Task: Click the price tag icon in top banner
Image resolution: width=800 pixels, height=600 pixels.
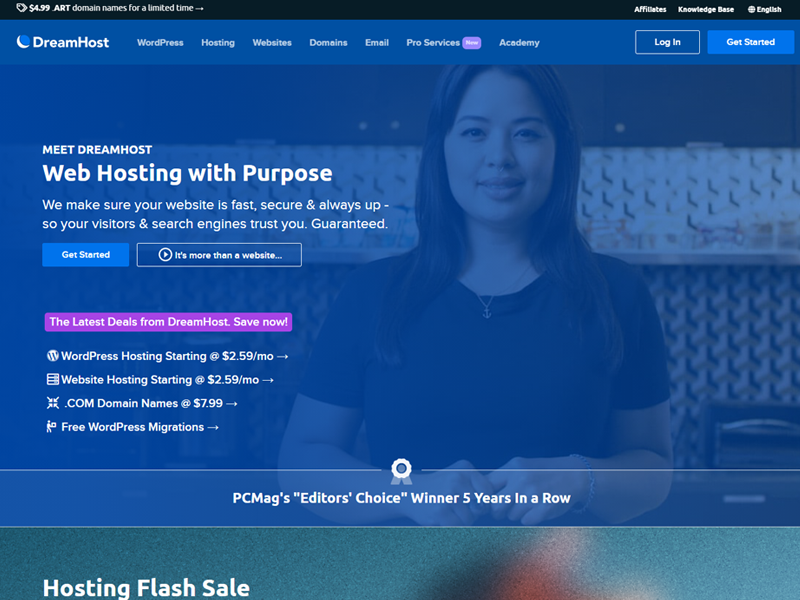Action: coord(21,8)
